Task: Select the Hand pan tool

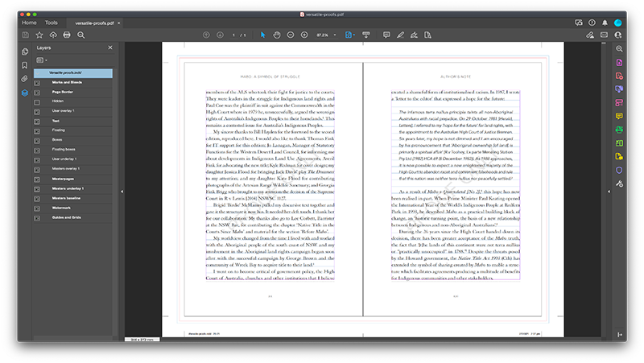Action: point(276,35)
